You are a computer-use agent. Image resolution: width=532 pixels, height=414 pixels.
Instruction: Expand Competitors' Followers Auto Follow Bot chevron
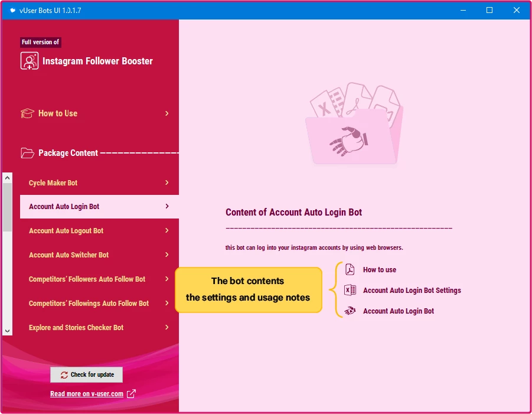coord(167,279)
